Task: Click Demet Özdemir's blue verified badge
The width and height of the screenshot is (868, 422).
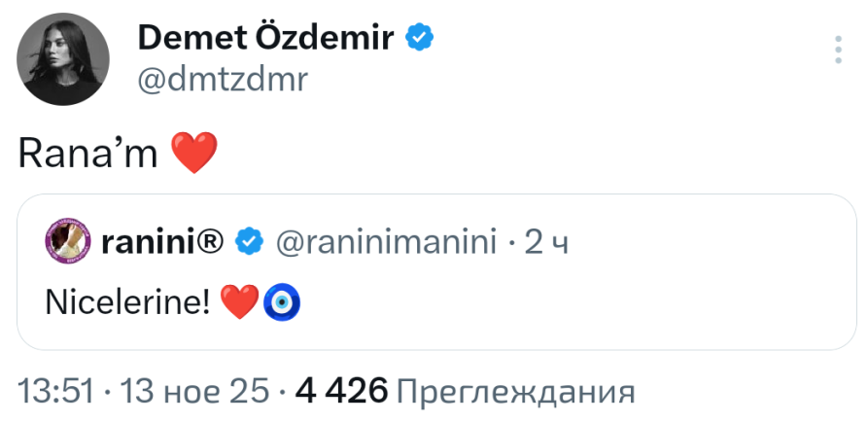Action: click(x=419, y=39)
